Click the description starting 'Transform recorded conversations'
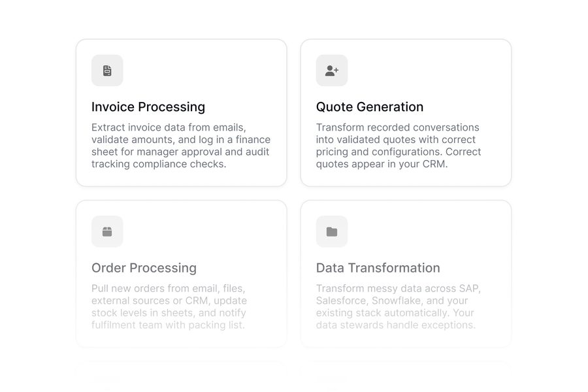The image size is (588, 392). (x=399, y=146)
